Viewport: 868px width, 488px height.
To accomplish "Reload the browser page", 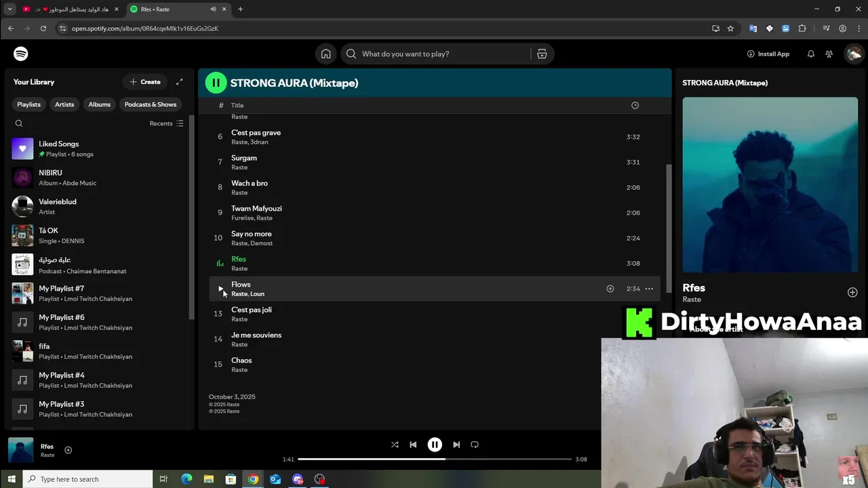I will tap(43, 28).
